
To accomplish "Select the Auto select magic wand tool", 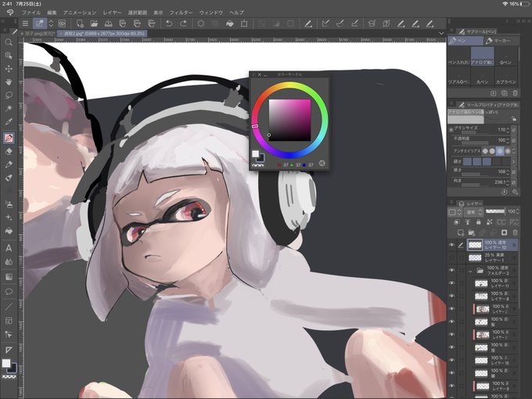I will [9, 109].
